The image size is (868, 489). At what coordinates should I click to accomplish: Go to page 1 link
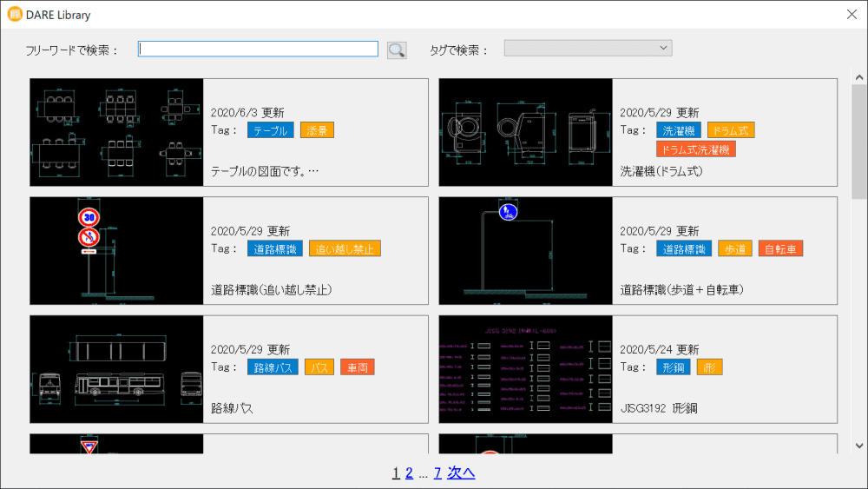pos(396,472)
